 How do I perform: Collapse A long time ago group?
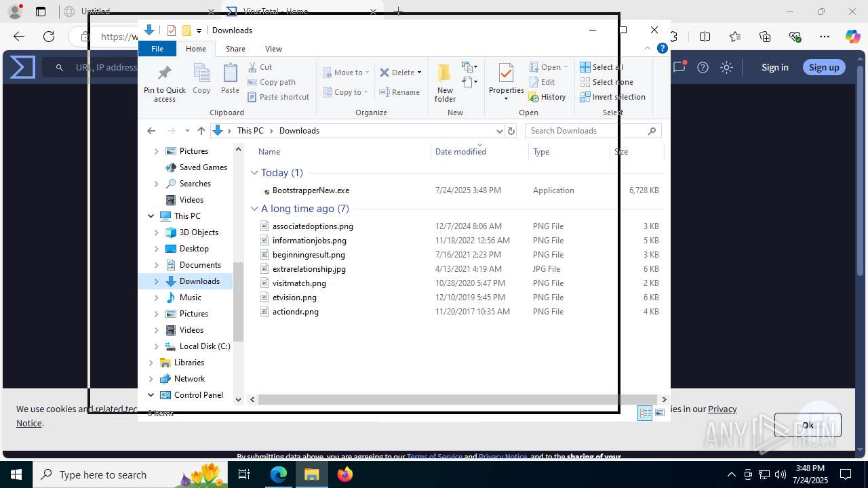254,209
